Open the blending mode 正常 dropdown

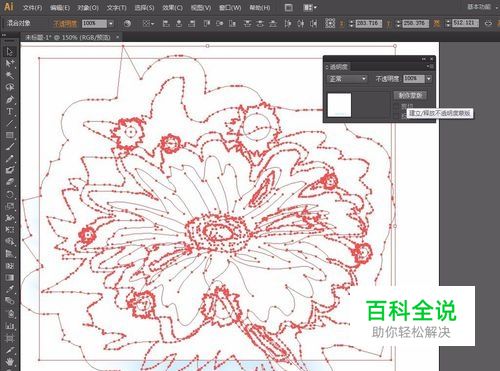click(347, 79)
